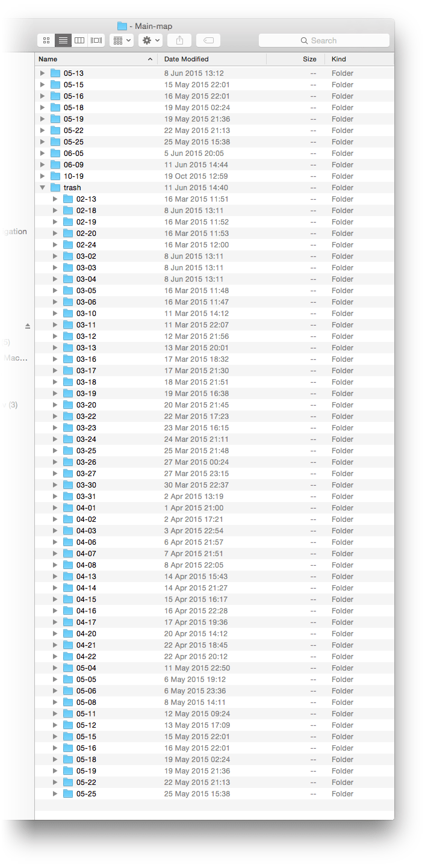
Task: Click the Edit Tags toolbar button
Action: (208, 40)
